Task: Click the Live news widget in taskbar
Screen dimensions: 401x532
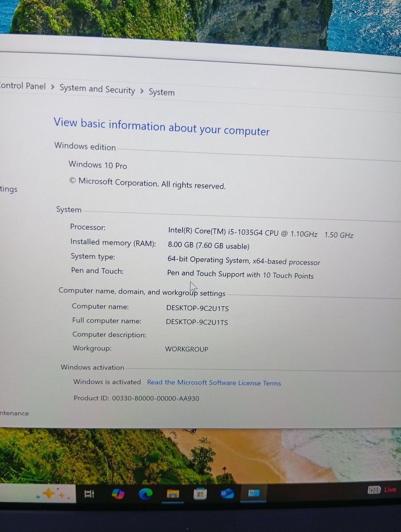Action: point(381,489)
